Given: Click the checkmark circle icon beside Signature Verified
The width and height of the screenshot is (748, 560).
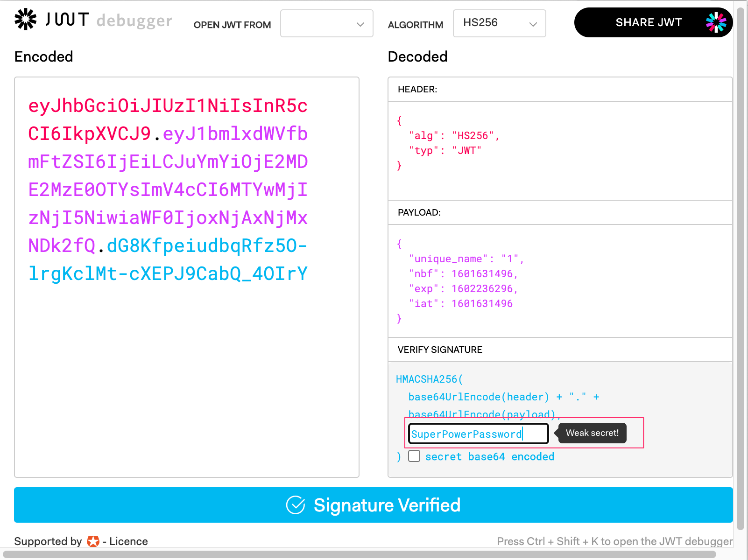Looking at the screenshot, I should coord(296,505).
